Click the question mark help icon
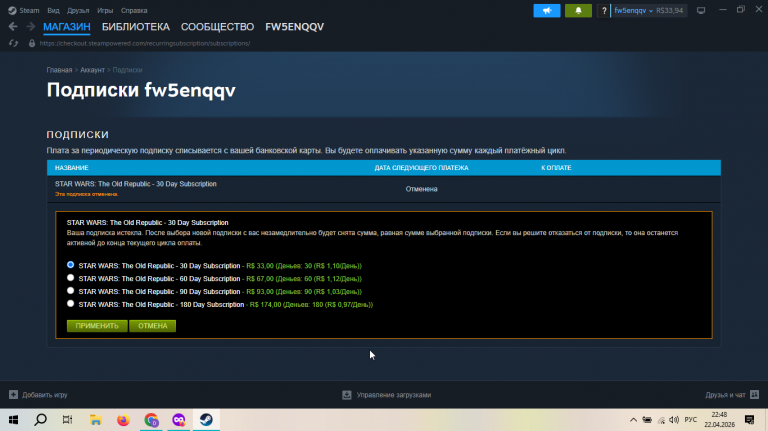 click(603, 10)
